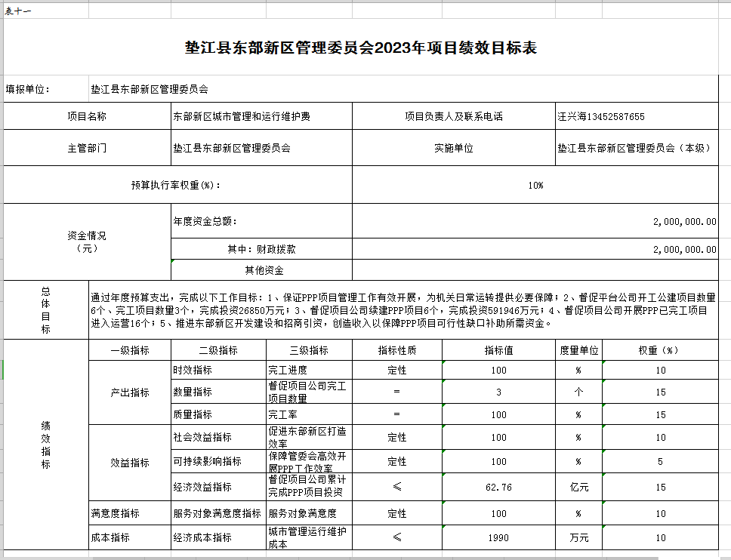Select the '度量单位' column header
The image size is (731, 560).
coord(579,350)
